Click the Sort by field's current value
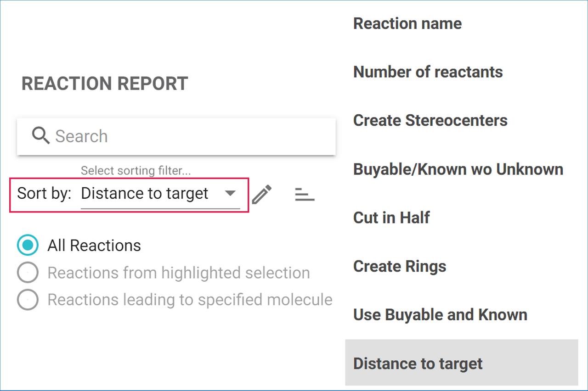Viewport: 588px width, 391px height. (x=145, y=194)
